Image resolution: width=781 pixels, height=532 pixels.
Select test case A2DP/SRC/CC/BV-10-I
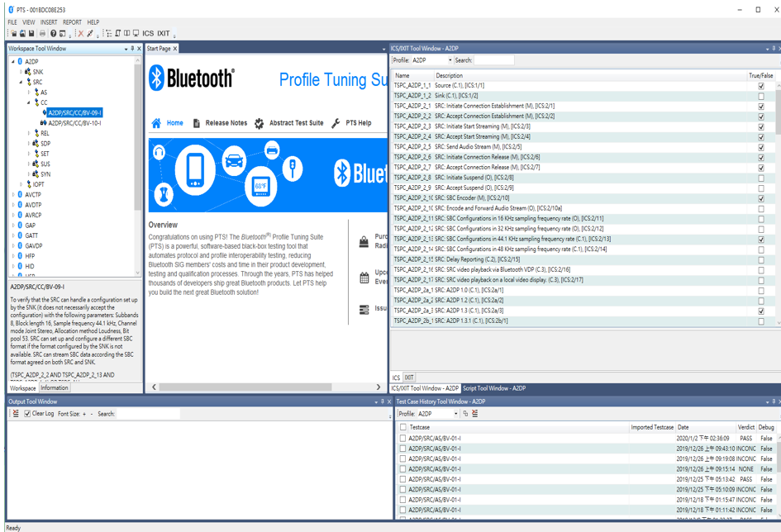click(x=74, y=123)
